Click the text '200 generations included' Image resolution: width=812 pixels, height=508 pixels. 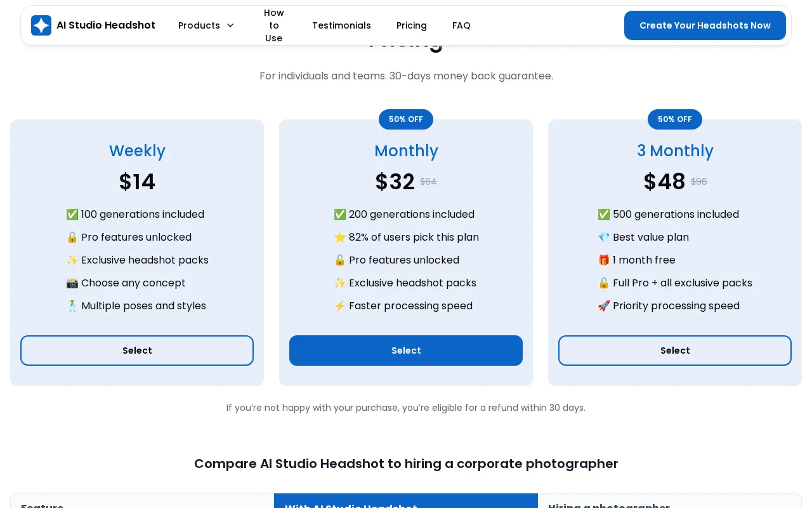412,215
